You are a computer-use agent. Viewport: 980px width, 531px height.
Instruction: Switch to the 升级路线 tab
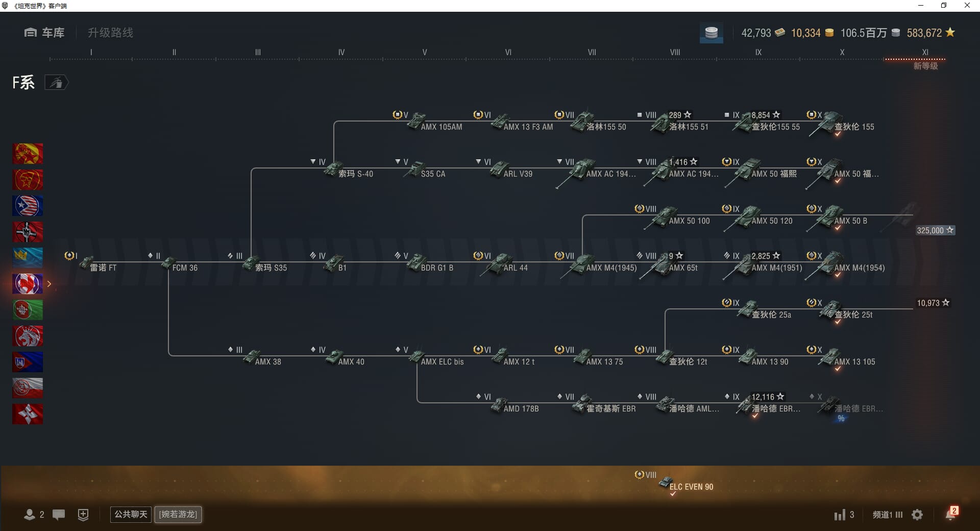110,33
